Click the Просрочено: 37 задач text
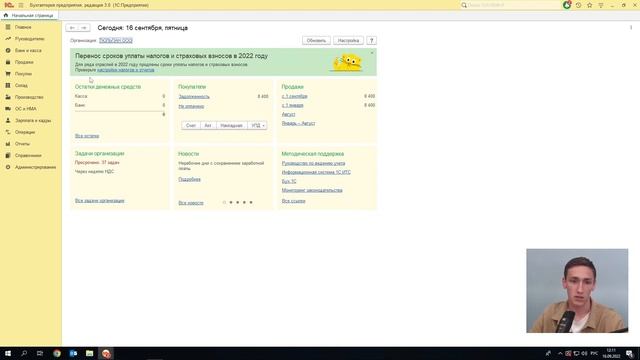Screen dimensions: 640x360 coord(97,162)
